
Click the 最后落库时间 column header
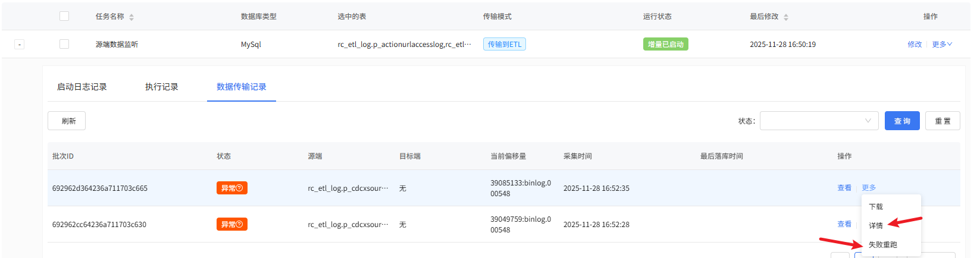tap(722, 156)
